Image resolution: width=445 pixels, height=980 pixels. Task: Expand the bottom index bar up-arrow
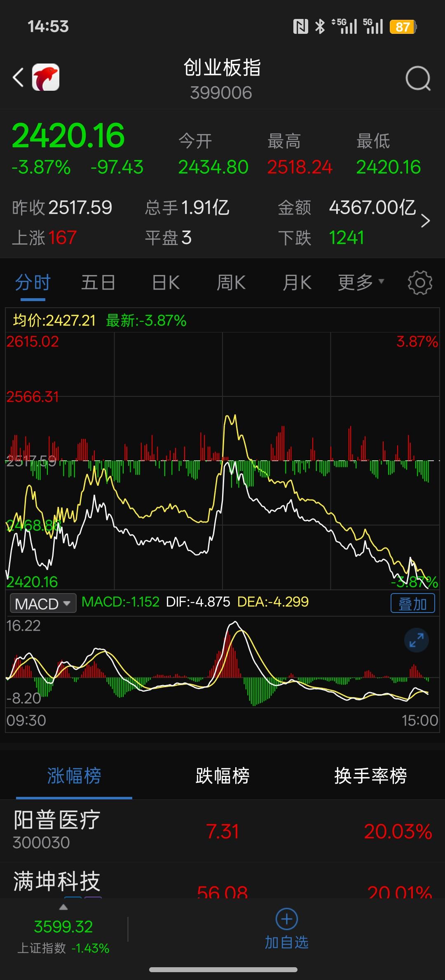click(63, 907)
